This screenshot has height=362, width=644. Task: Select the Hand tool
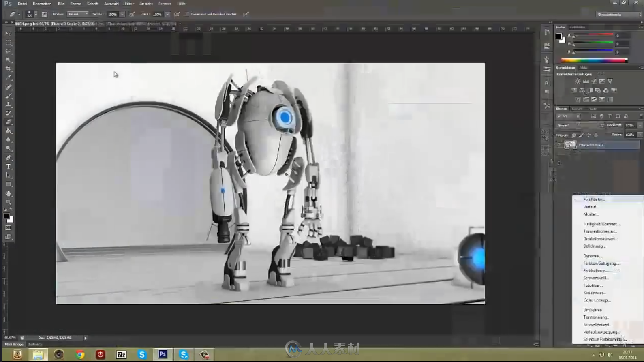click(x=9, y=194)
